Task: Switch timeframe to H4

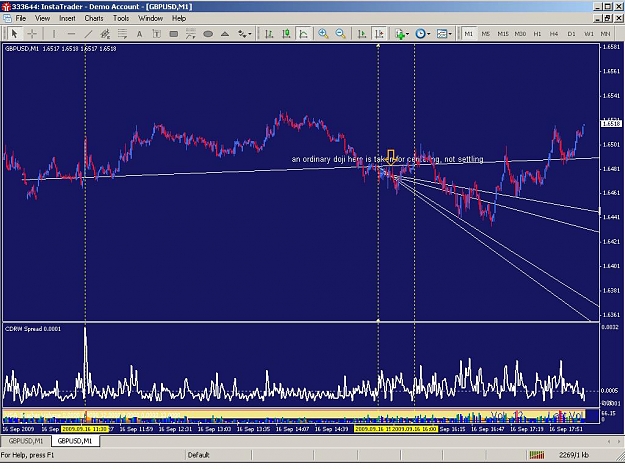Action: (x=554, y=34)
